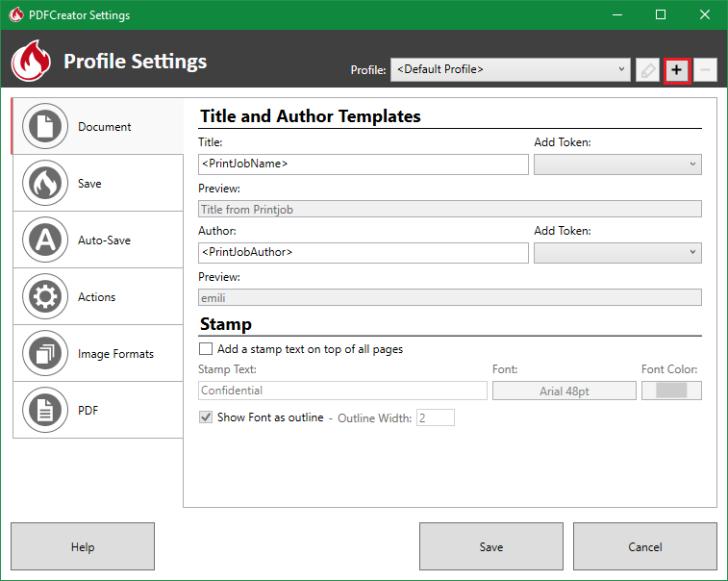The width and height of the screenshot is (728, 581).
Task: Click the Image Formats stacked pages icon
Action: coord(45,353)
